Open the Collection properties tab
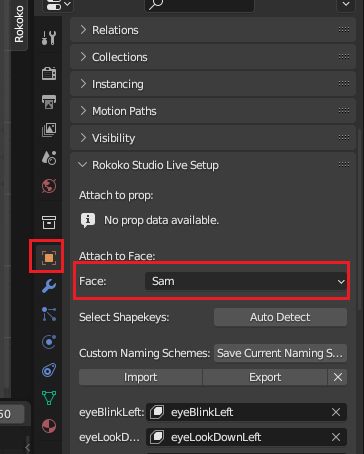 click(x=49, y=222)
